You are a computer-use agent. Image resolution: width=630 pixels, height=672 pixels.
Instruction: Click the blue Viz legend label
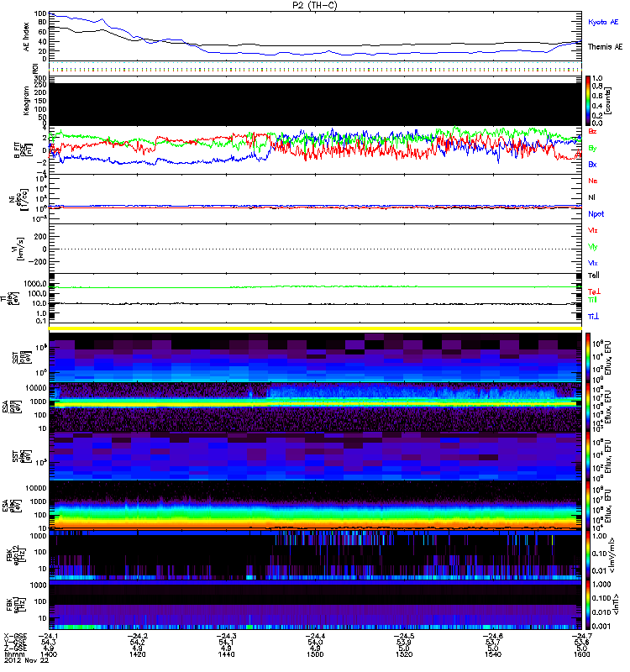pos(592,263)
